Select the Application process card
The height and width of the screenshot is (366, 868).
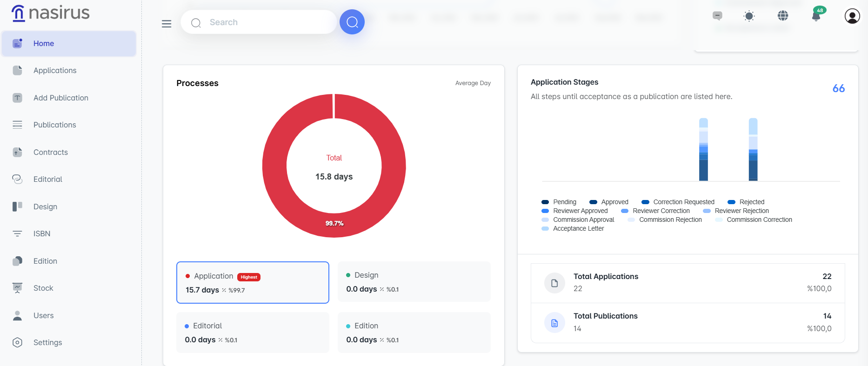click(253, 283)
